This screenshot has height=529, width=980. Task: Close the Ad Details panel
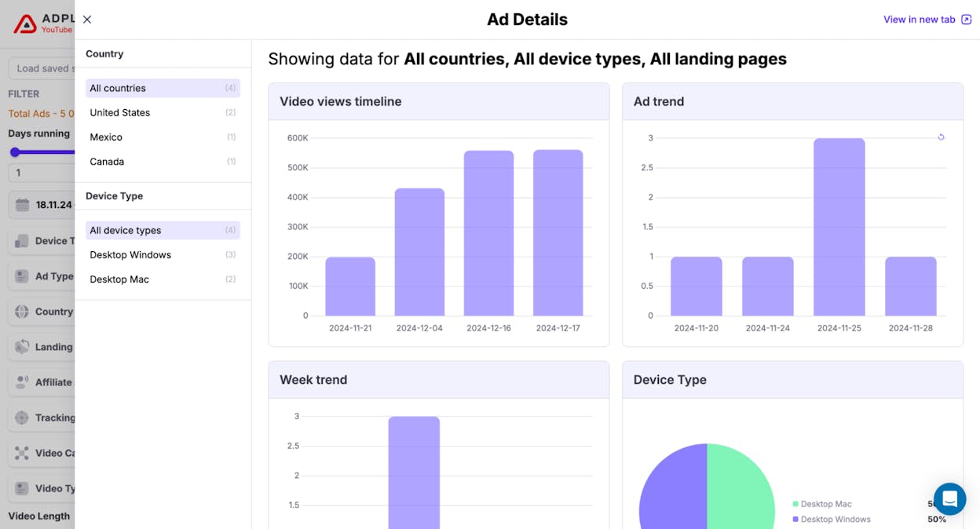(87, 20)
